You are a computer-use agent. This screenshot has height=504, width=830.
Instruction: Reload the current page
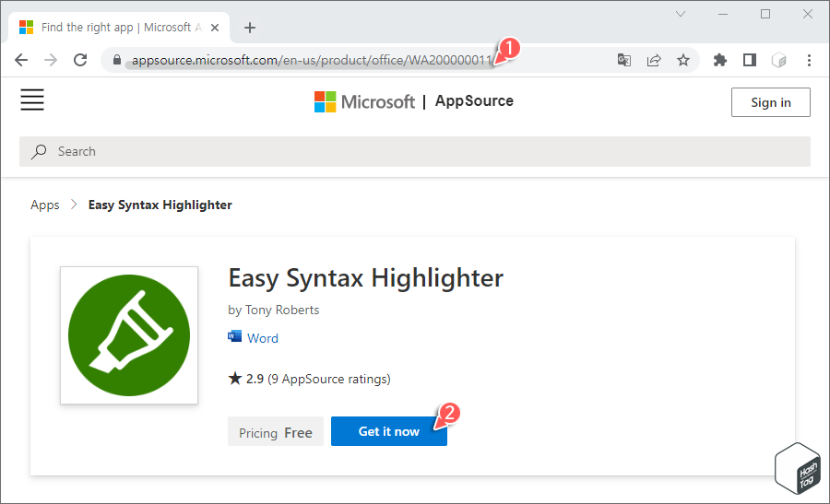pos(80,60)
